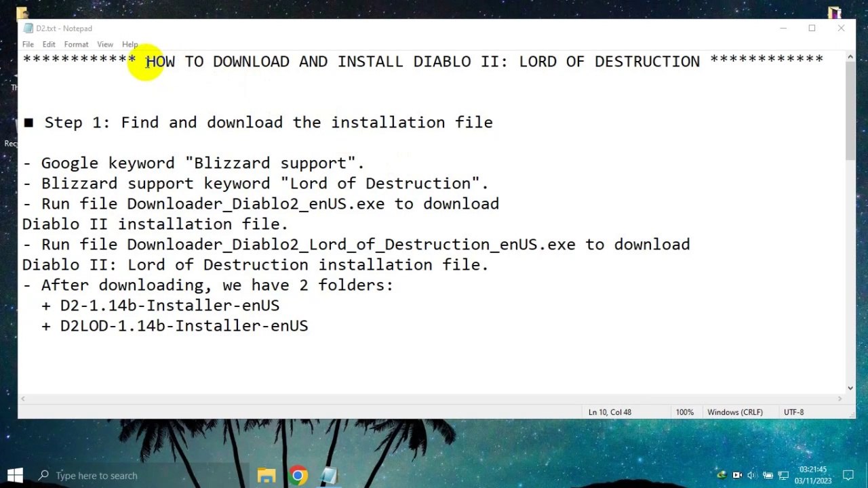Click the horizontal scrollbar right arrow
Screen dimensions: 868x488
(x=840, y=399)
